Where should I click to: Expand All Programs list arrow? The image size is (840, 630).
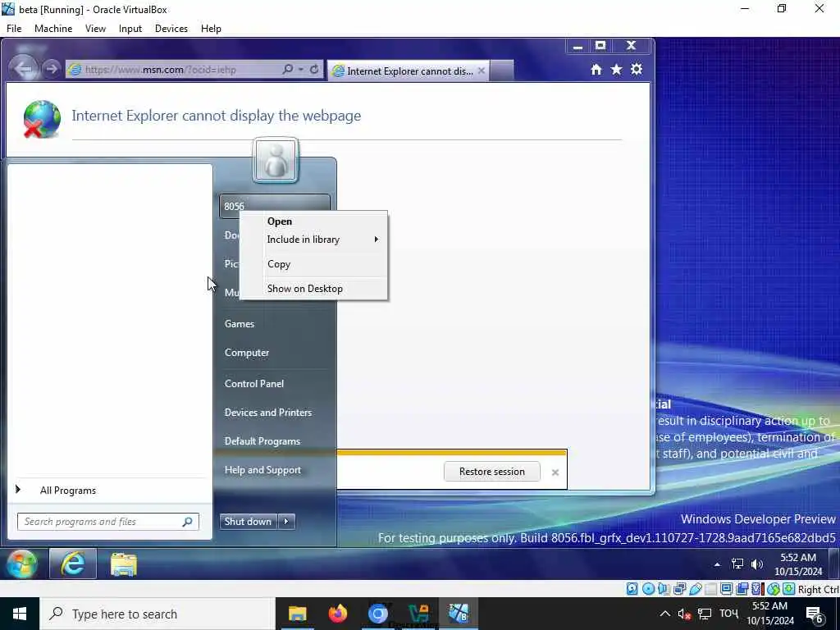[18, 489]
